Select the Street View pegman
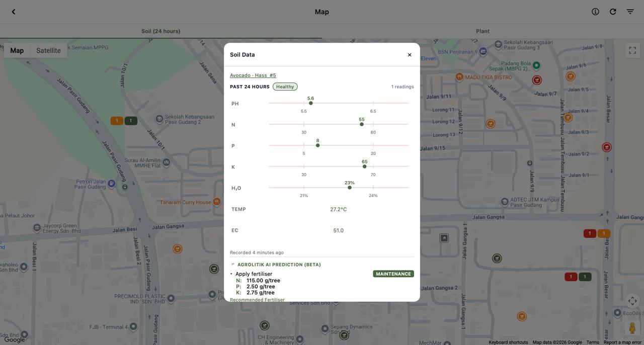Image resolution: width=644 pixels, height=345 pixels. click(632, 327)
